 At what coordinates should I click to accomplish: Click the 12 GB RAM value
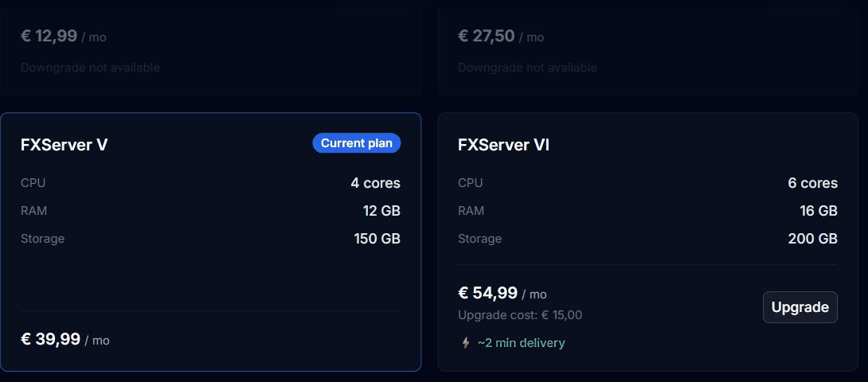click(x=381, y=211)
